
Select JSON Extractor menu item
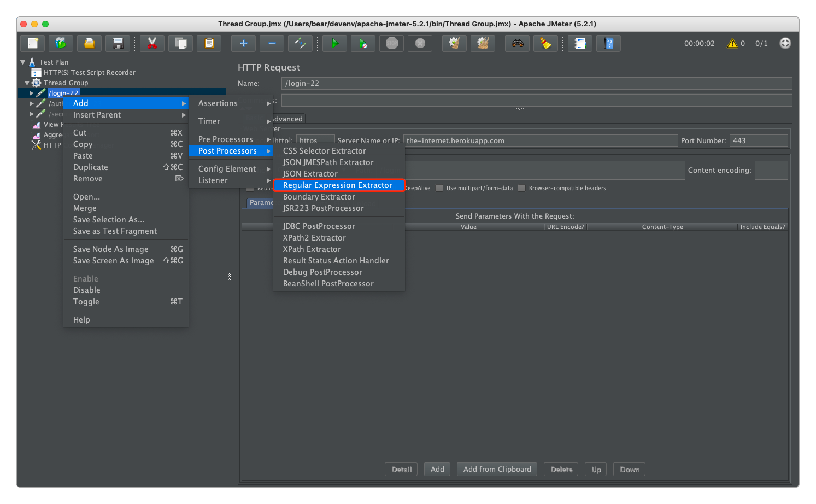[x=339, y=173]
